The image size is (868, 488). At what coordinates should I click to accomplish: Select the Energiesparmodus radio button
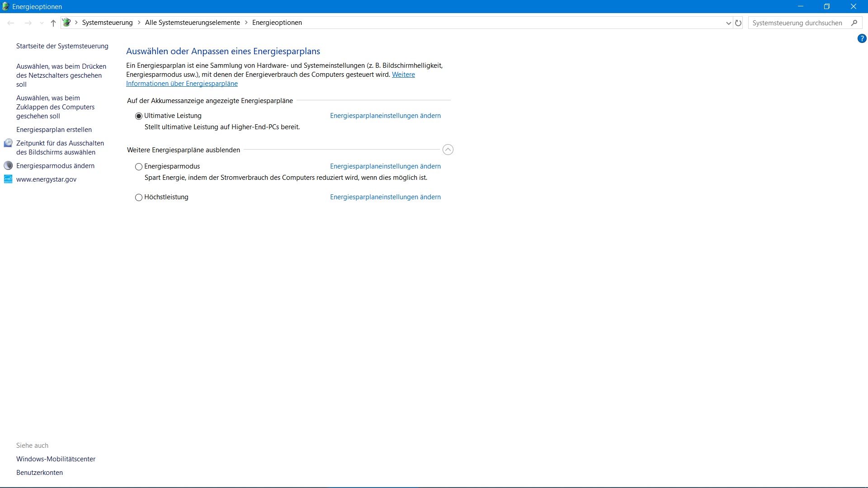click(x=139, y=167)
